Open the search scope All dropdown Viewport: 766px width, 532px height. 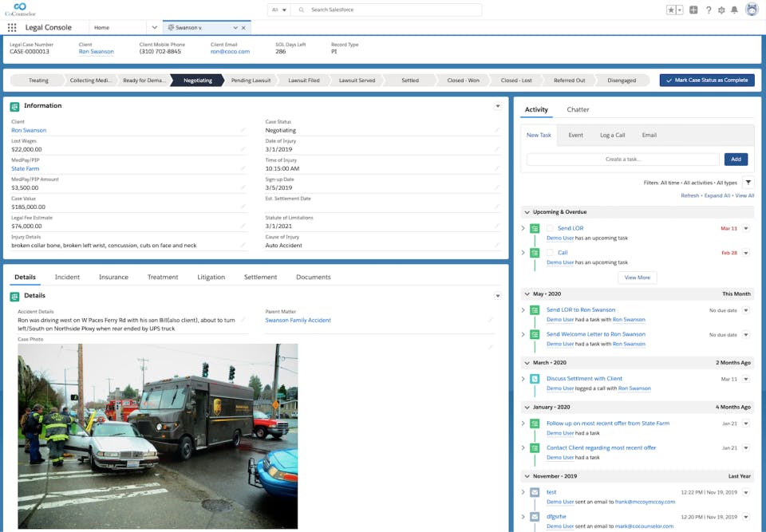click(x=278, y=10)
